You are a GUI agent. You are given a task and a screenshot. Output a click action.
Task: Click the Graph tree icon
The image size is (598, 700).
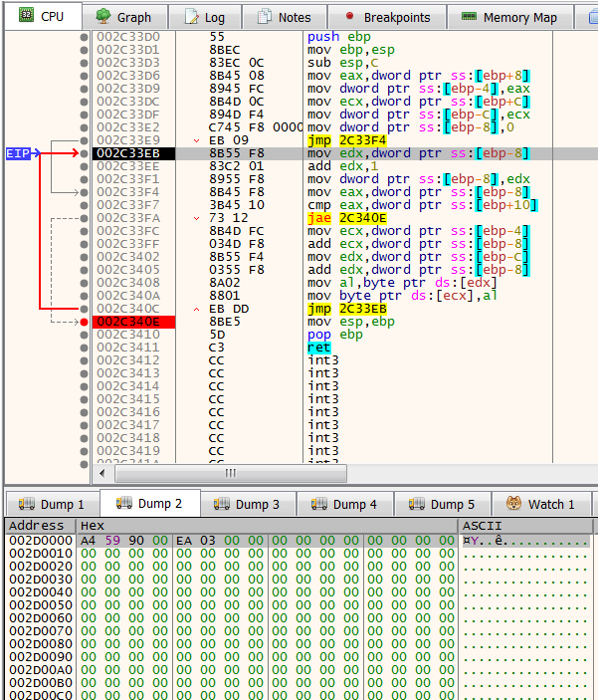[x=103, y=16]
